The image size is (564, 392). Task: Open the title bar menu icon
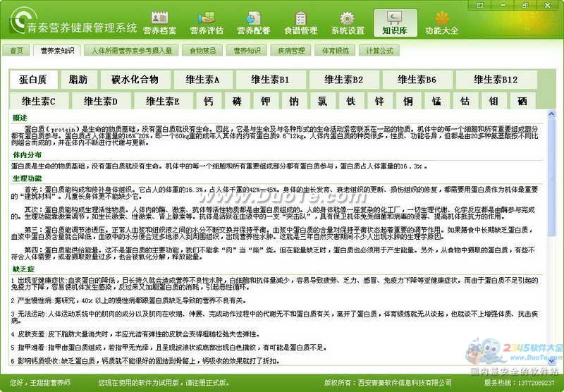[x=480, y=5]
